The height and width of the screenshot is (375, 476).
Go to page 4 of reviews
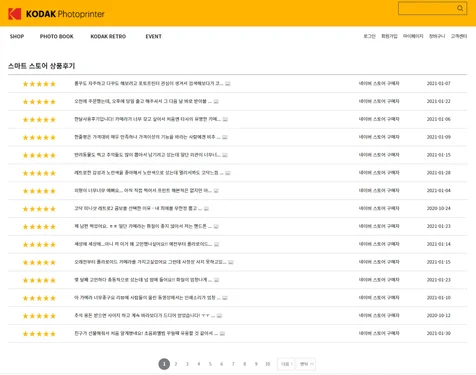tap(199, 364)
